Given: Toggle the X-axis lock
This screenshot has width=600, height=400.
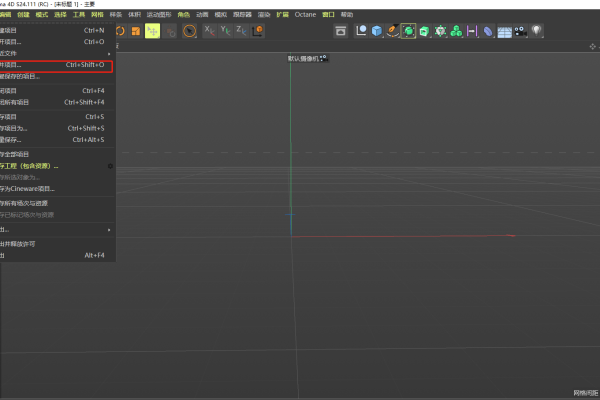Looking at the screenshot, I should (x=208, y=32).
